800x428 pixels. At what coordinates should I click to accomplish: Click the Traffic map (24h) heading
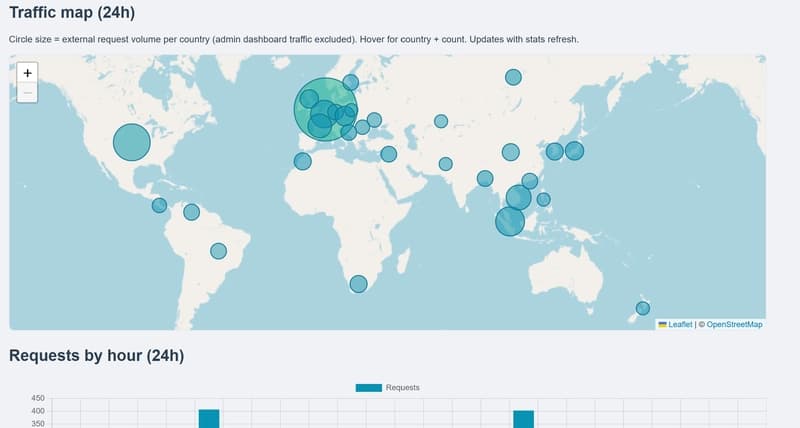click(x=72, y=12)
